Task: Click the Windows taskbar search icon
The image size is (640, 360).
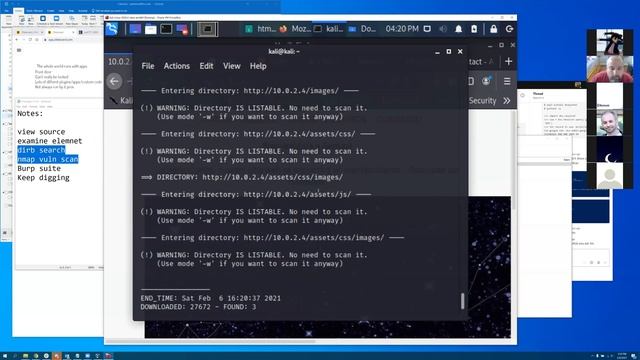Action: click(x=15, y=356)
